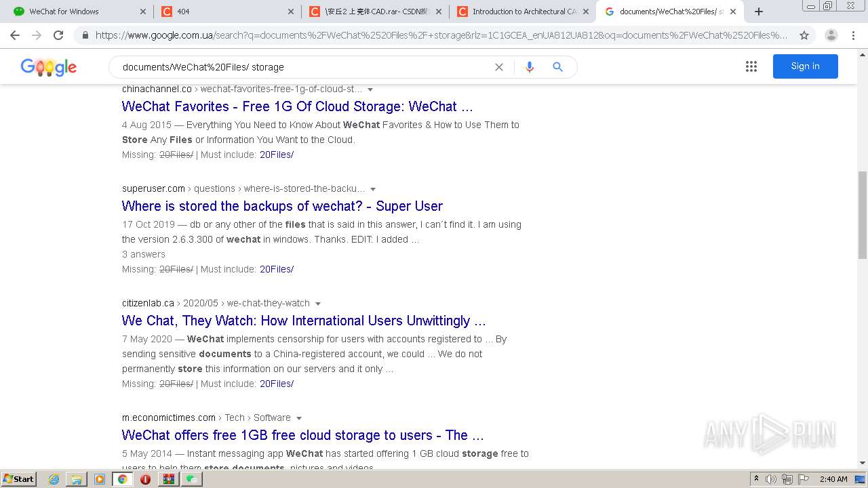Expand options for the m.economictimes.com result
Viewport: 868px width, 488px height.
pos(298,418)
